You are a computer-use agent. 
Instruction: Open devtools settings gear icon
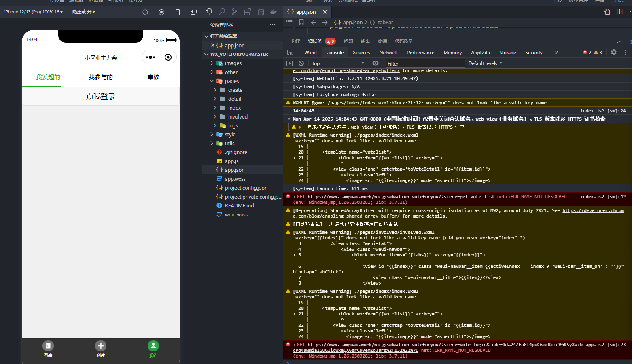click(x=614, y=52)
